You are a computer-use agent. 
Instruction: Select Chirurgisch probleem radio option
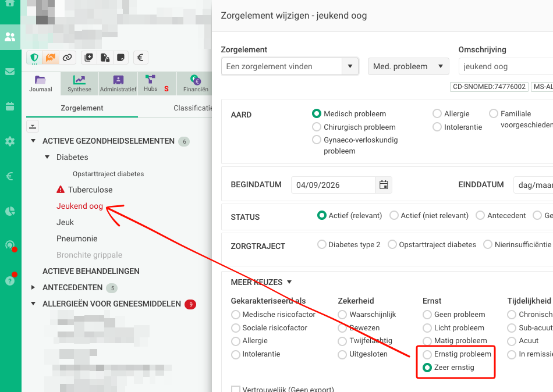click(316, 127)
